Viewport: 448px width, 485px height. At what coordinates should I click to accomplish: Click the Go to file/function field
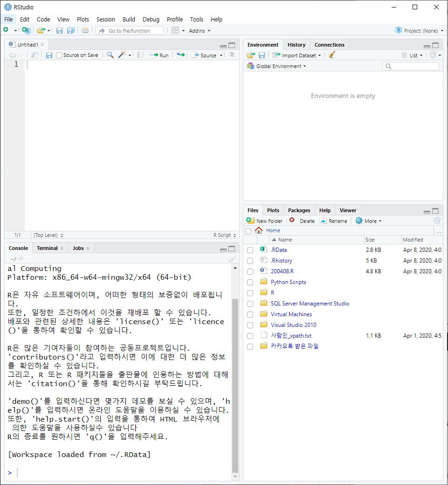[x=130, y=31]
